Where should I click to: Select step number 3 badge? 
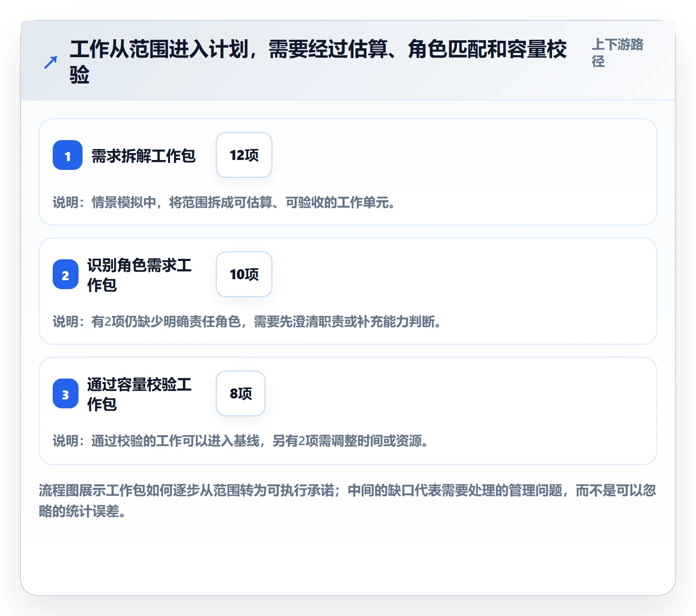(x=66, y=393)
